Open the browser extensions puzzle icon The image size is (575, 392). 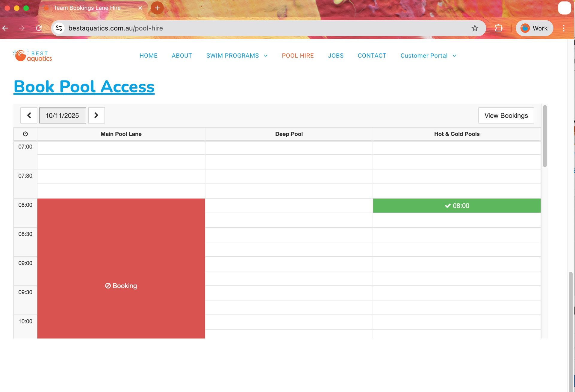click(498, 28)
